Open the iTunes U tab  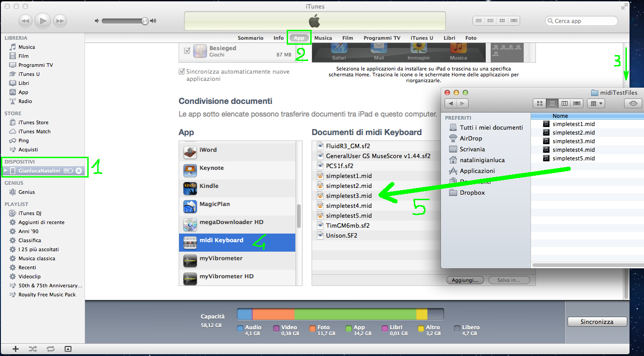(422, 38)
